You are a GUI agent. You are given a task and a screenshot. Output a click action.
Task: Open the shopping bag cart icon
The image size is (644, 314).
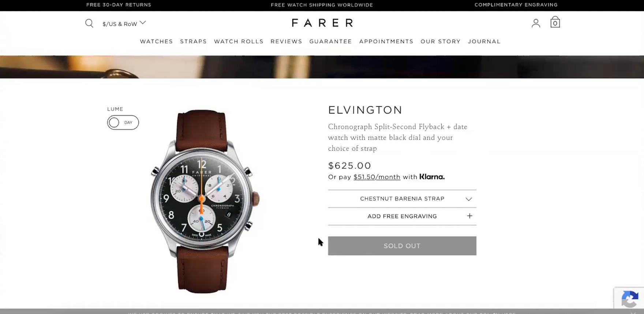(555, 22)
